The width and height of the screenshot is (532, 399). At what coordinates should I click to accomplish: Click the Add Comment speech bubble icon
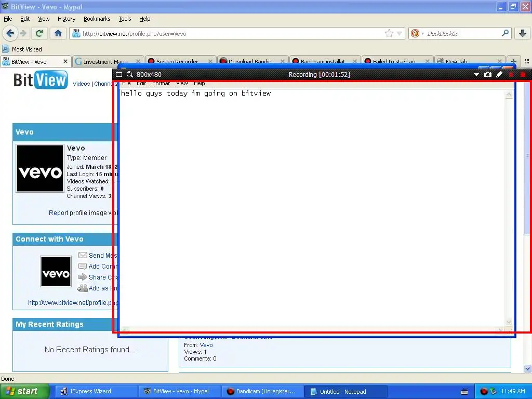point(83,267)
